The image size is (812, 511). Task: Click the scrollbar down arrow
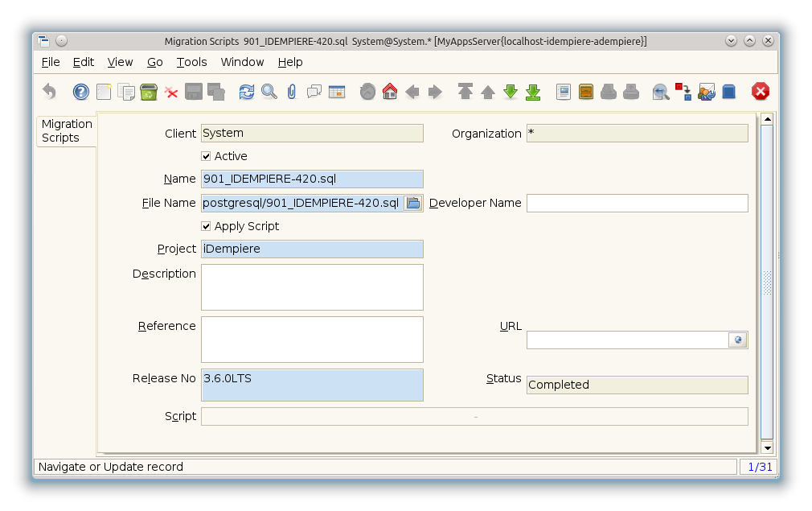coord(767,447)
